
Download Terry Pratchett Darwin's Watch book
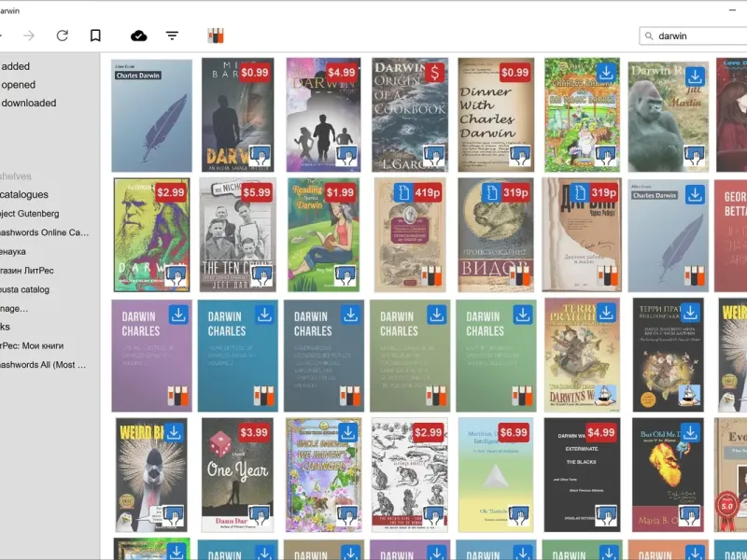(606, 313)
